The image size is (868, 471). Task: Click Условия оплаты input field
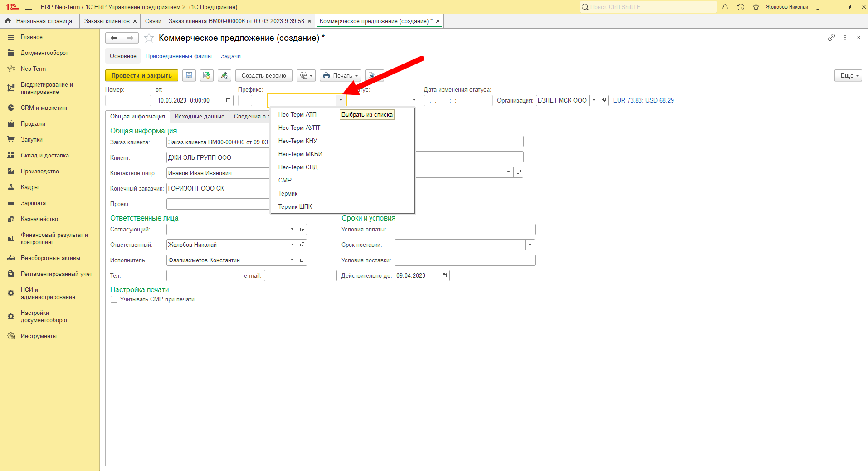tap(465, 229)
